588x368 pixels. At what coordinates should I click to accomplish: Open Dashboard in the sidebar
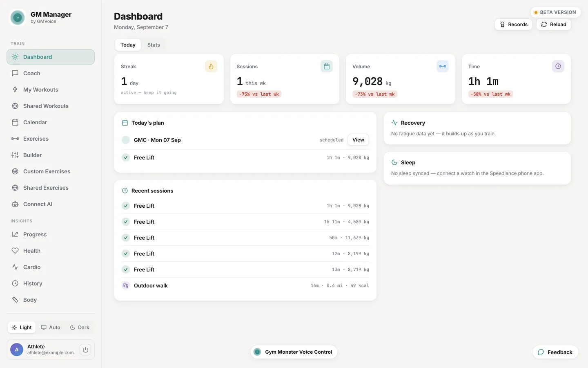click(x=51, y=57)
